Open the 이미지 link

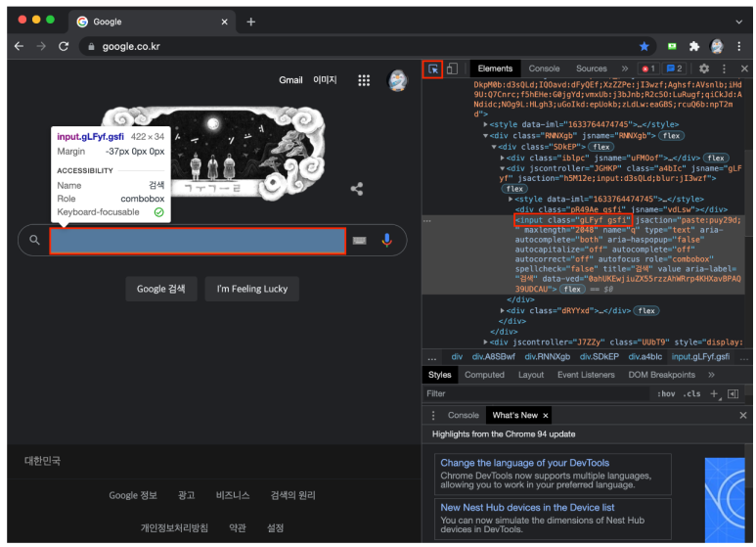pyautogui.click(x=325, y=79)
